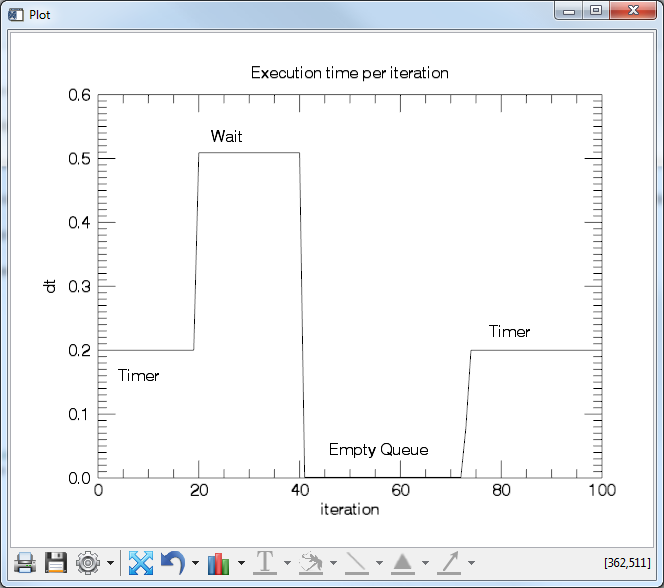Expand dropdown arrow beside gear icon
The width and height of the screenshot is (664, 588).
[109, 564]
